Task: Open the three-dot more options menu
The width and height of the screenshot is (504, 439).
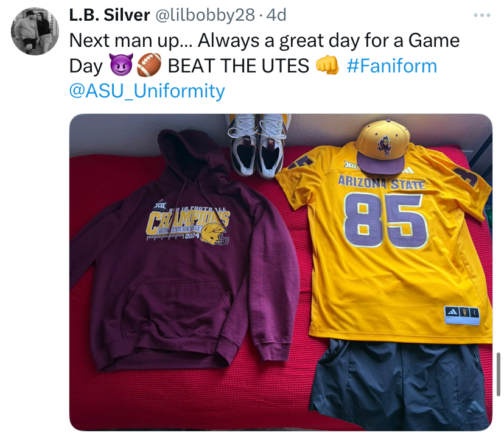Action: click(482, 15)
